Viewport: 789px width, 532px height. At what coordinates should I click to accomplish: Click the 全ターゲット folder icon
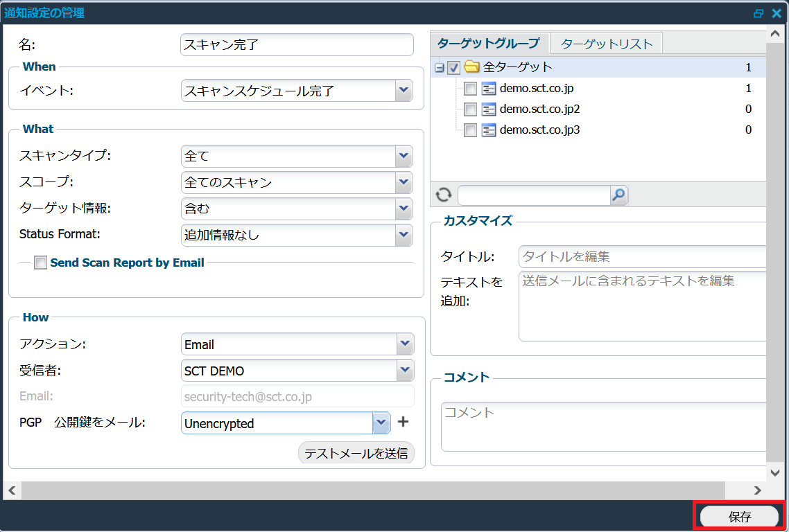tap(471, 66)
